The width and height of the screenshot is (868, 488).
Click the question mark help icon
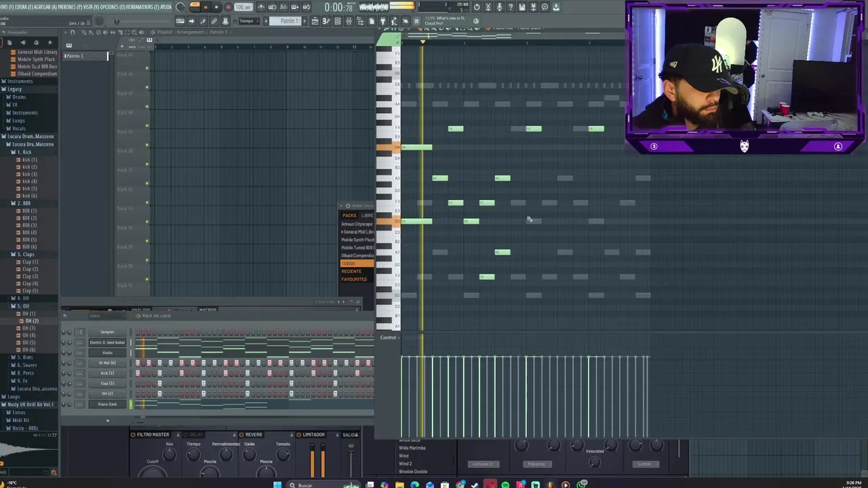coord(511,7)
